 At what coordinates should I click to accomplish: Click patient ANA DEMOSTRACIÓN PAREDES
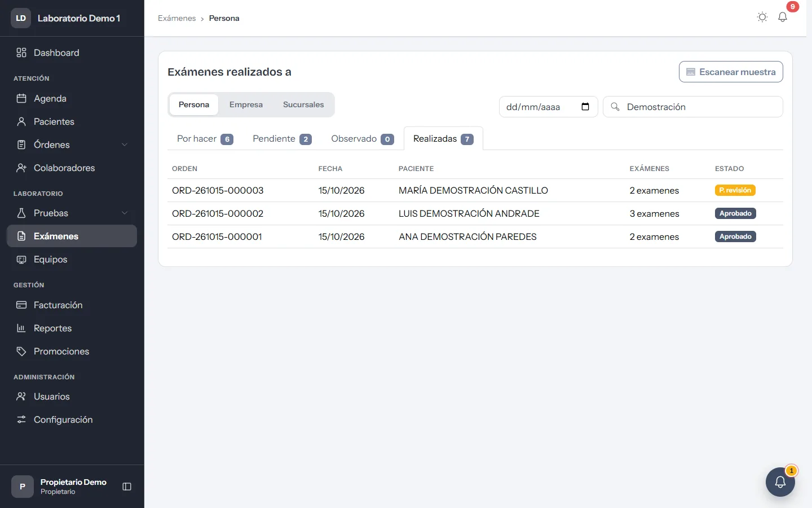click(467, 237)
